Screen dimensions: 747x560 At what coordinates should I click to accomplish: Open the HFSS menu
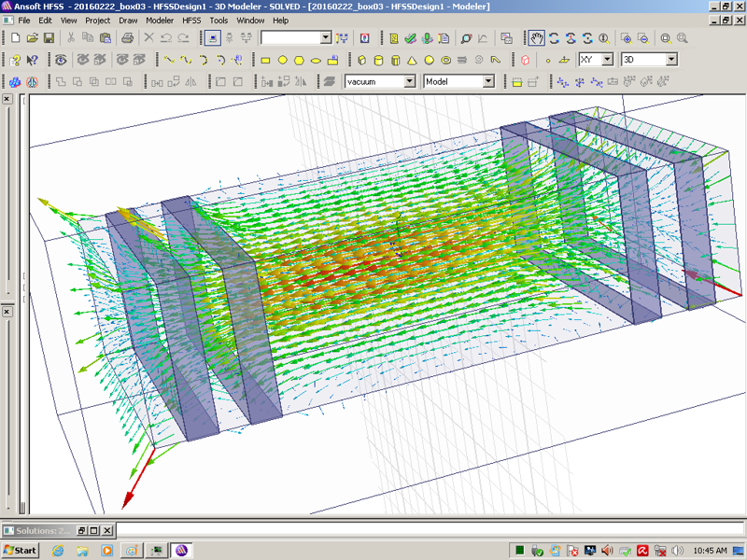pyautogui.click(x=191, y=20)
